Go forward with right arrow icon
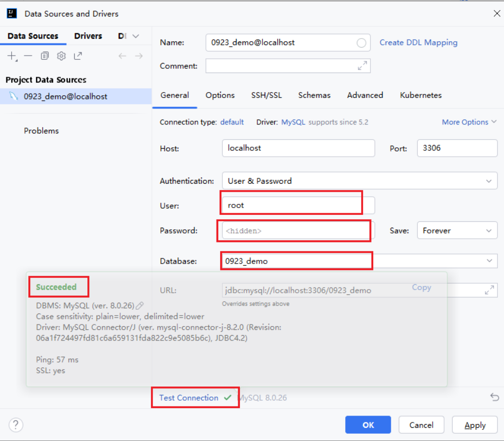The width and height of the screenshot is (504, 441). tap(139, 56)
